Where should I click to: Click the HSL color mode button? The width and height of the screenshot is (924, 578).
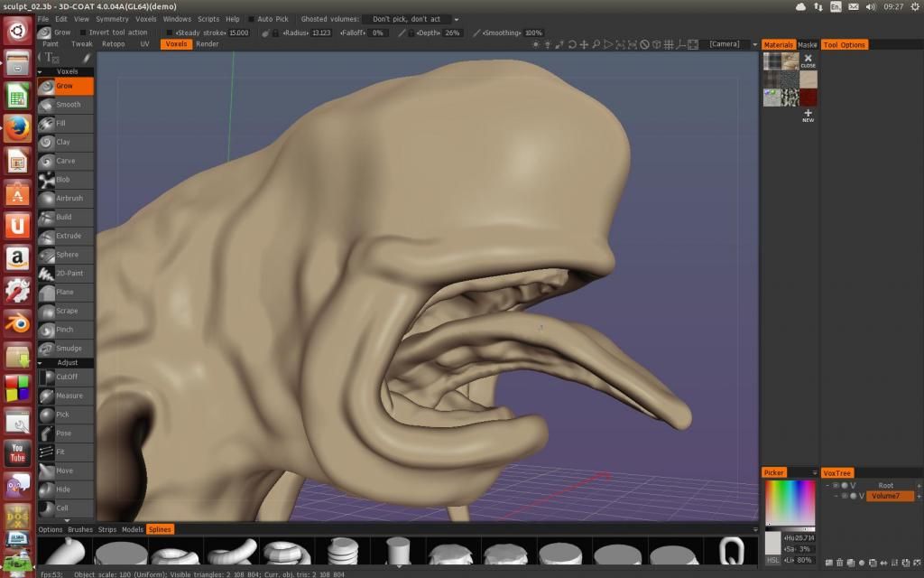[x=772, y=560]
